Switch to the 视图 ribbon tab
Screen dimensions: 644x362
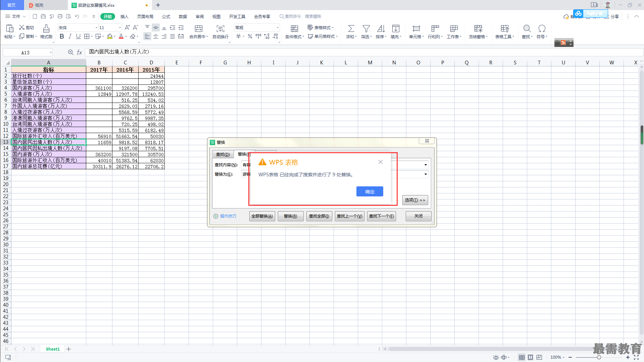[x=216, y=16]
